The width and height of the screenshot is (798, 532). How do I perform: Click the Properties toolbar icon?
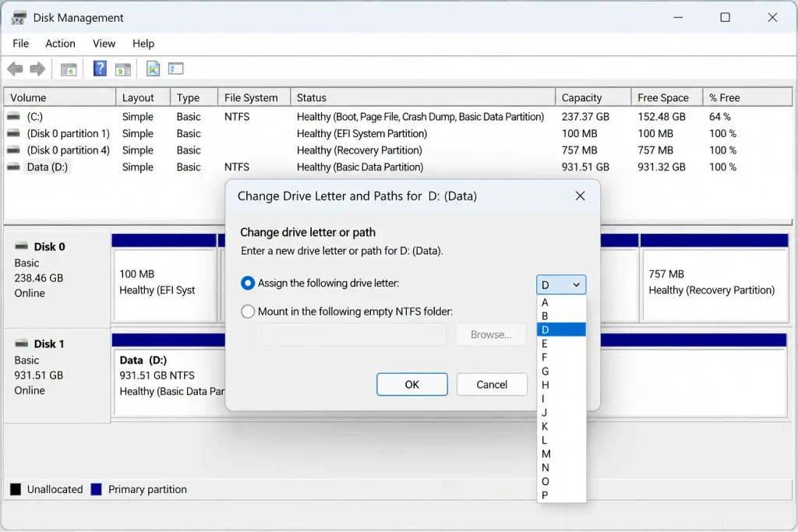point(153,69)
